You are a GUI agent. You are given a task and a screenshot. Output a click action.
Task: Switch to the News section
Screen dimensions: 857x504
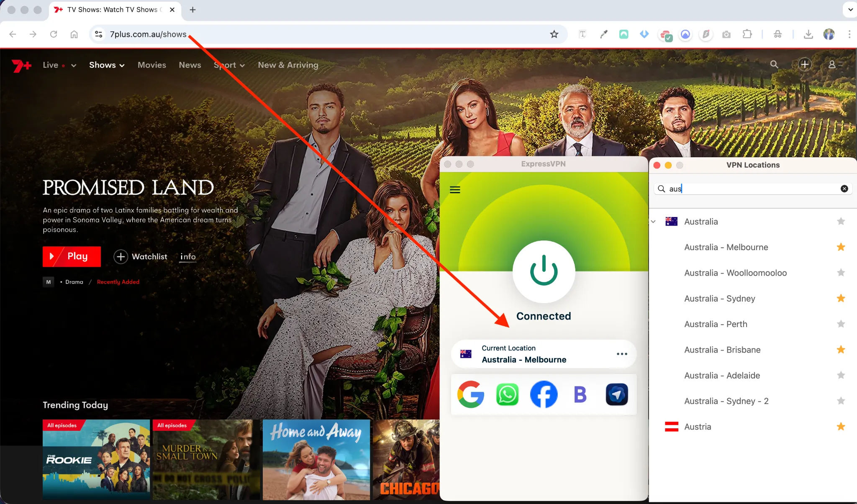click(x=190, y=65)
